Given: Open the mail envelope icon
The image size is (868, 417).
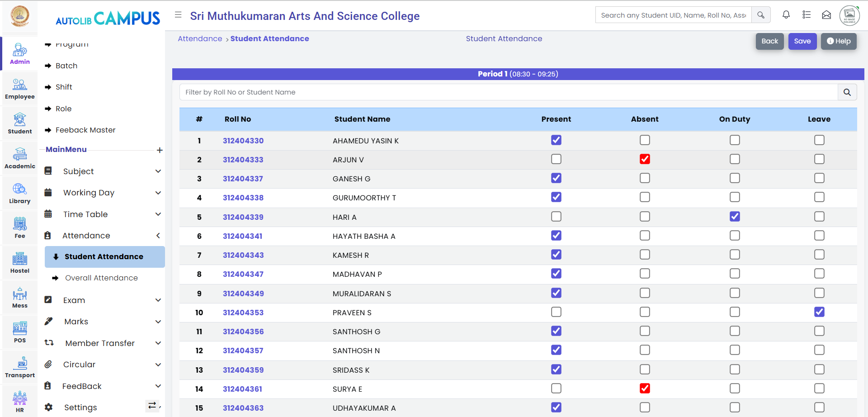Looking at the screenshot, I should point(826,15).
